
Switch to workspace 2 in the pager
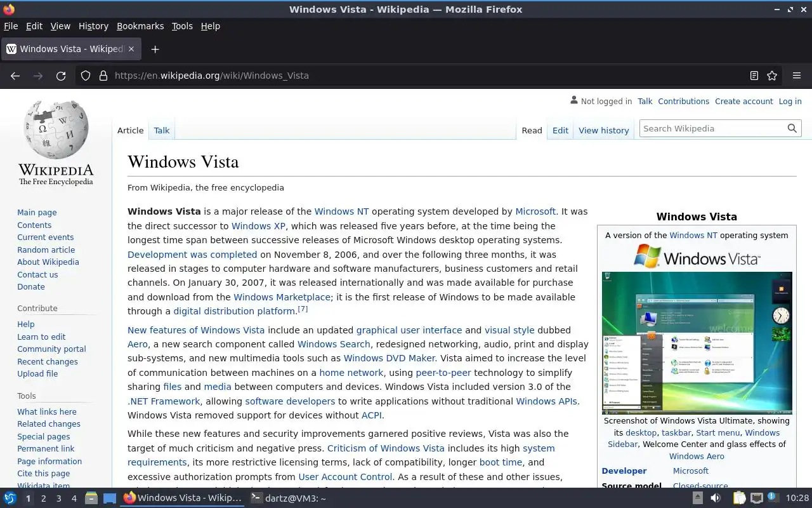(x=43, y=498)
